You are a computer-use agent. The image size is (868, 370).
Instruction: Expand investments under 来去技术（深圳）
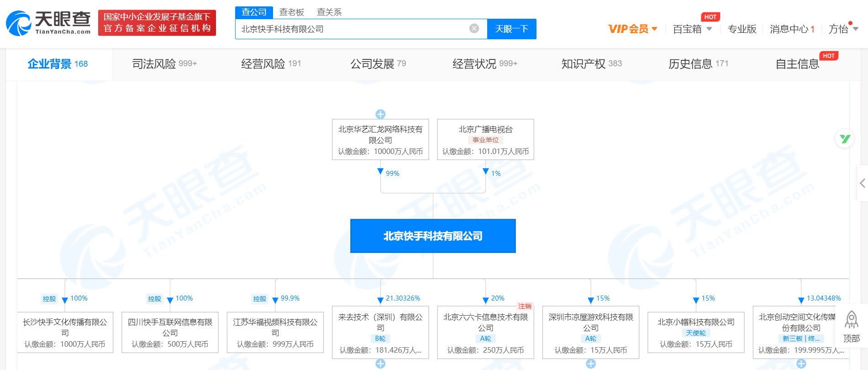point(380,364)
